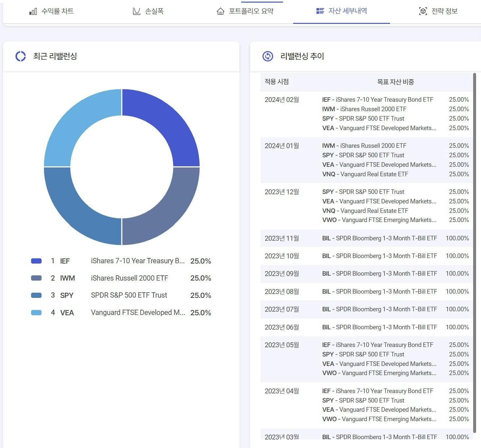Click the cycle icon next to 리밸런싱 추이
481x448 pixels.
pos(268,56)
